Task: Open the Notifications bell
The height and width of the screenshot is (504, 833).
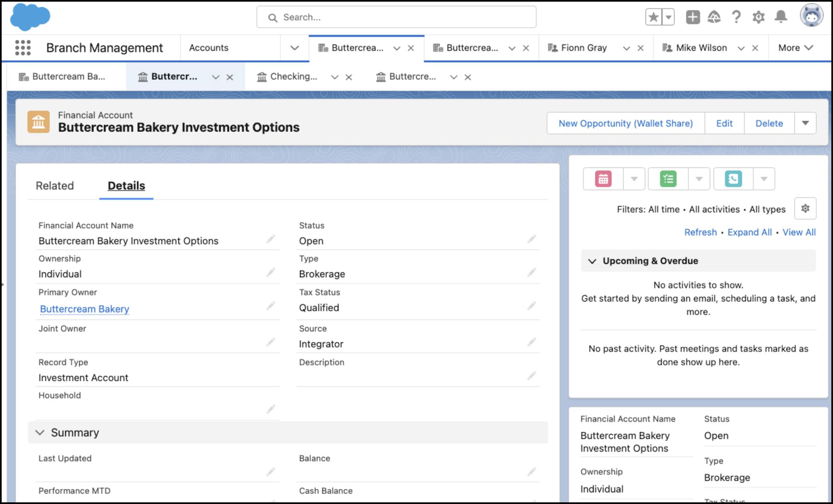Action: pyautogui.click(x=781, y=17)
